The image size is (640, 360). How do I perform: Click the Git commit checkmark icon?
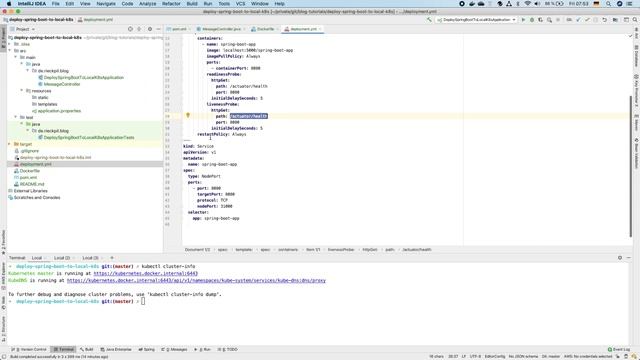click(587, 20)
